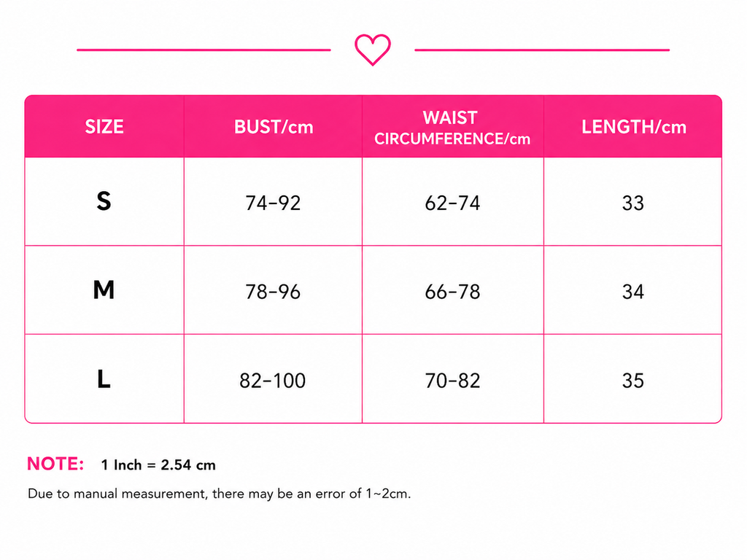Select the S size row label

[x=104, y=201]
